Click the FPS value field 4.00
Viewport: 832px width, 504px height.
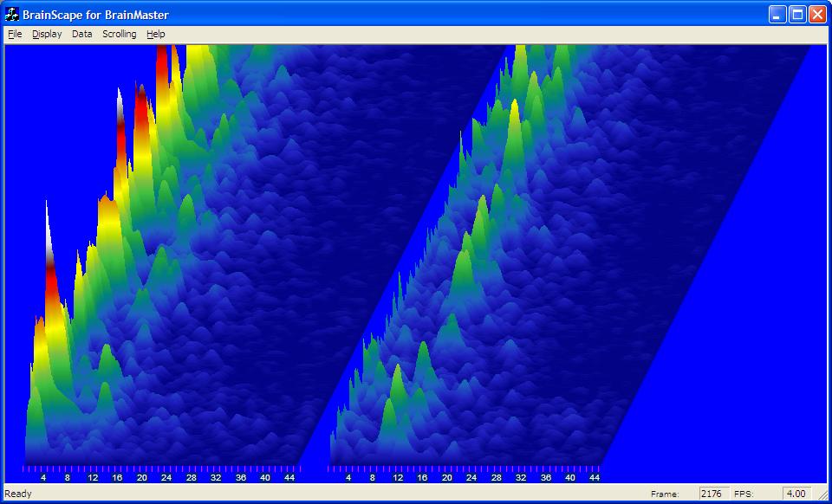pos(796,494)
